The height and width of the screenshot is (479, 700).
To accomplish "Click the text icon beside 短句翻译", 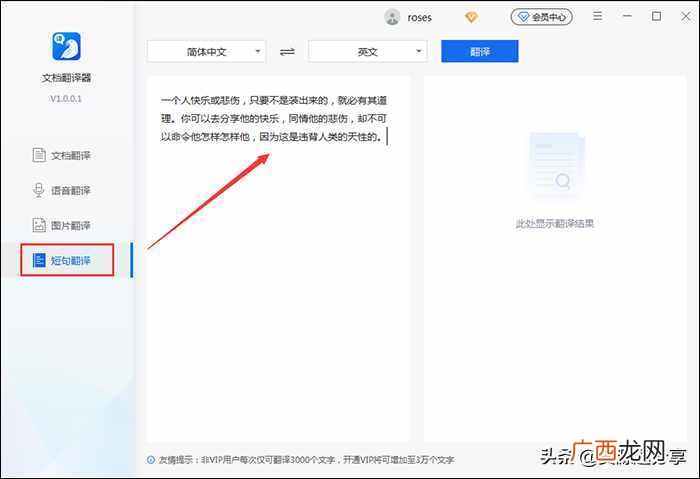I will (39, 260).
